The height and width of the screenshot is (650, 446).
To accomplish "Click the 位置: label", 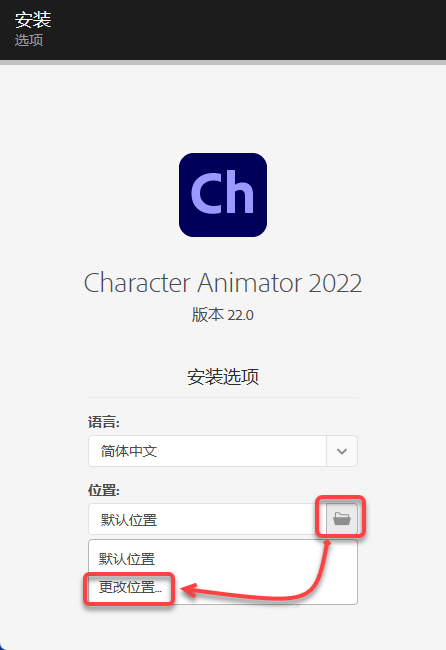I will pyautogui.click(x=104, y=490).
